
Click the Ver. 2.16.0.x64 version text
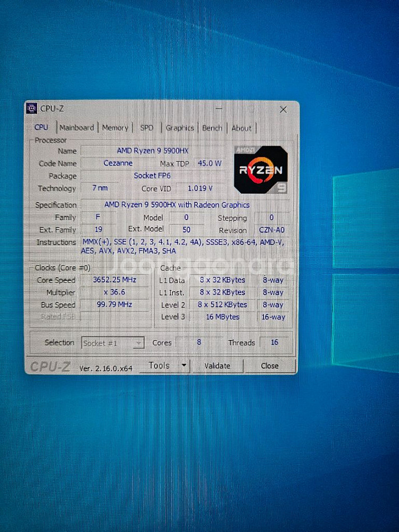click(105, 368)
